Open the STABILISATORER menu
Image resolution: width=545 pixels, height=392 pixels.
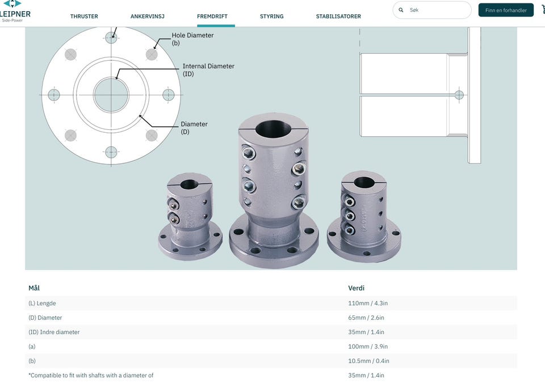(x=338, y=16)
